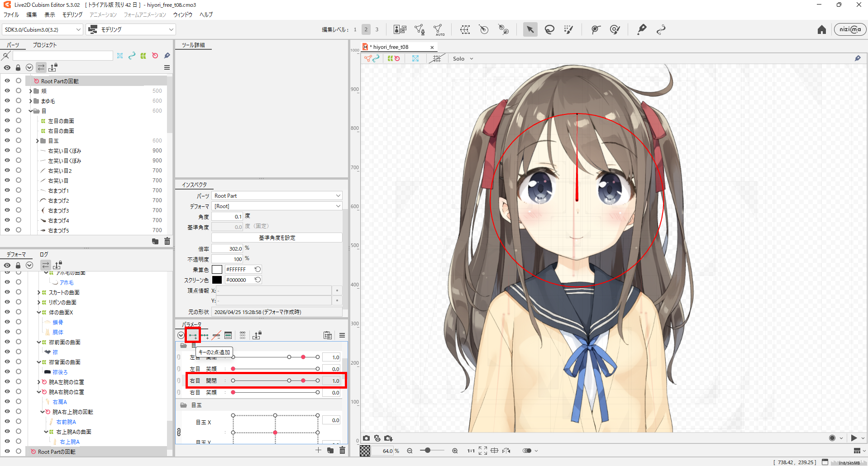Viewport: 868px width, 466px height.
Task: Play the physics preview with play button
Action: click(x=854, y=438)
